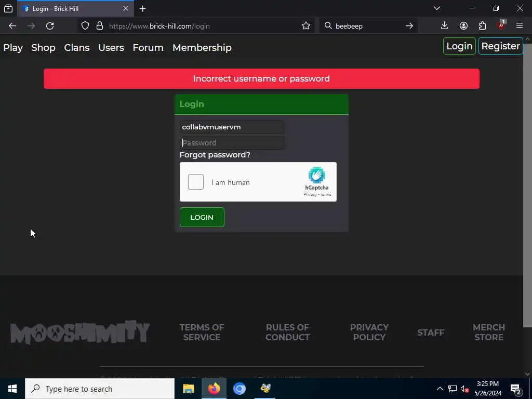Open the notification center icon
532x399 pixels.
point(515,389)
